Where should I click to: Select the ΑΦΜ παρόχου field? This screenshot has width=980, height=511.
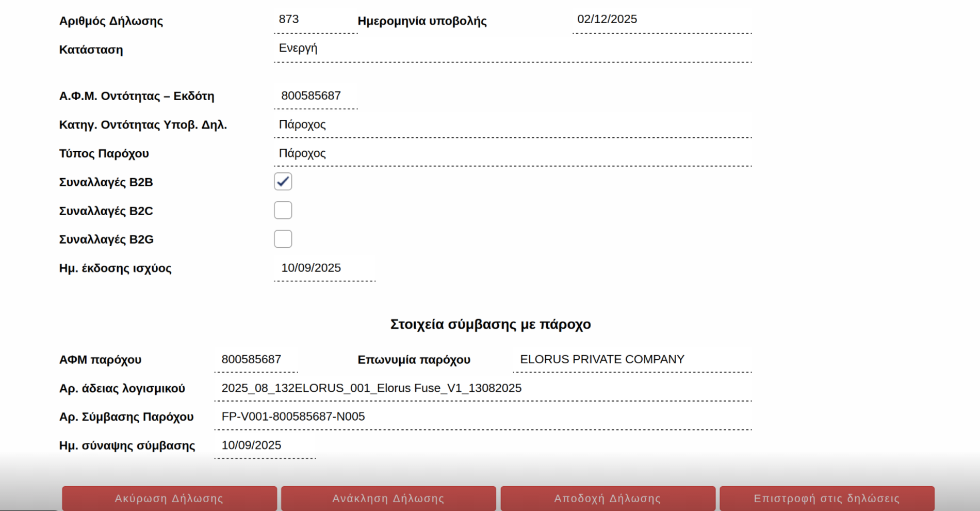click(x=256, y=360)
